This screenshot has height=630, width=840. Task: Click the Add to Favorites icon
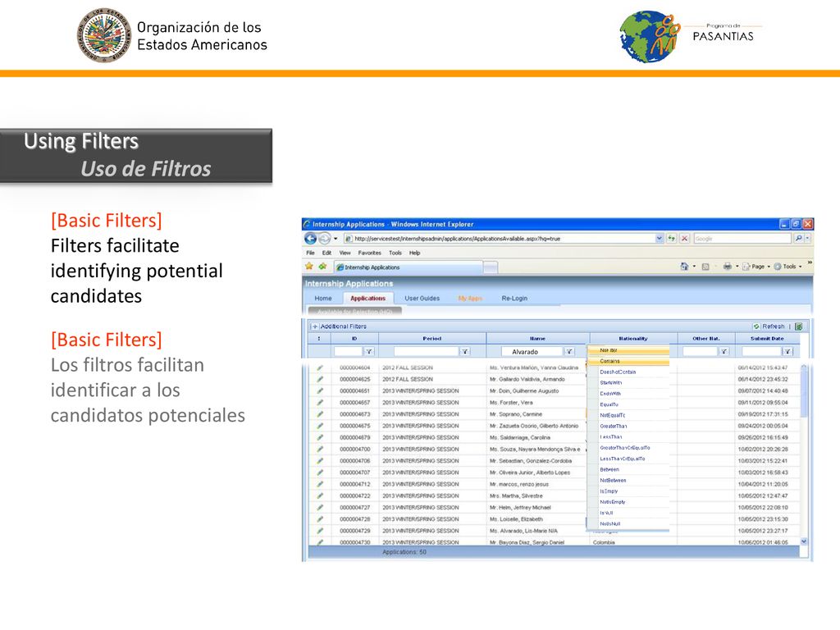coord(322,267)
